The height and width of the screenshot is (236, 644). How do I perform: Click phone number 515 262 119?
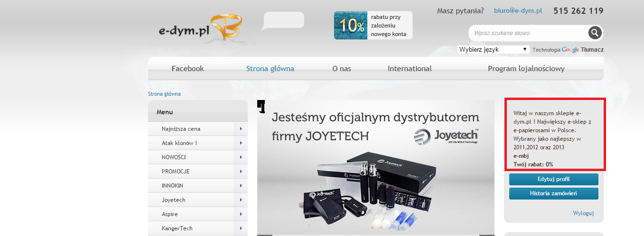click(579, 10)
